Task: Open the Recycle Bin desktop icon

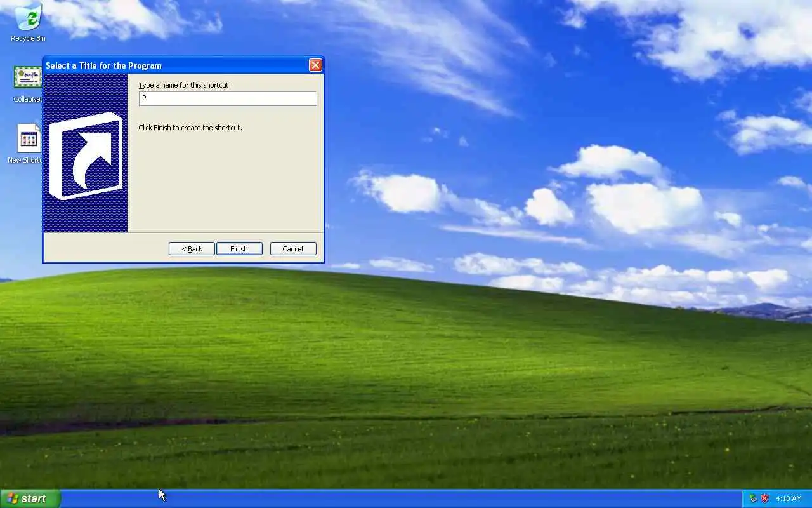Action: pyautogui.click(x=28, y=22)
